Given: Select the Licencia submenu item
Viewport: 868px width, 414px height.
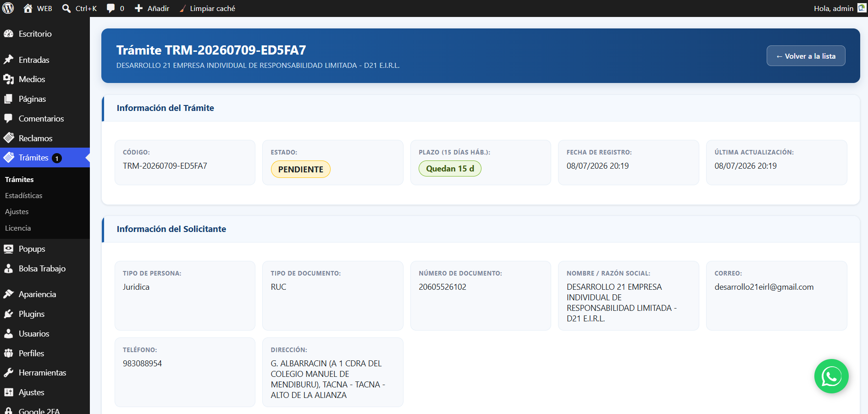Looking at the screenshot, I should coord(18,228).
